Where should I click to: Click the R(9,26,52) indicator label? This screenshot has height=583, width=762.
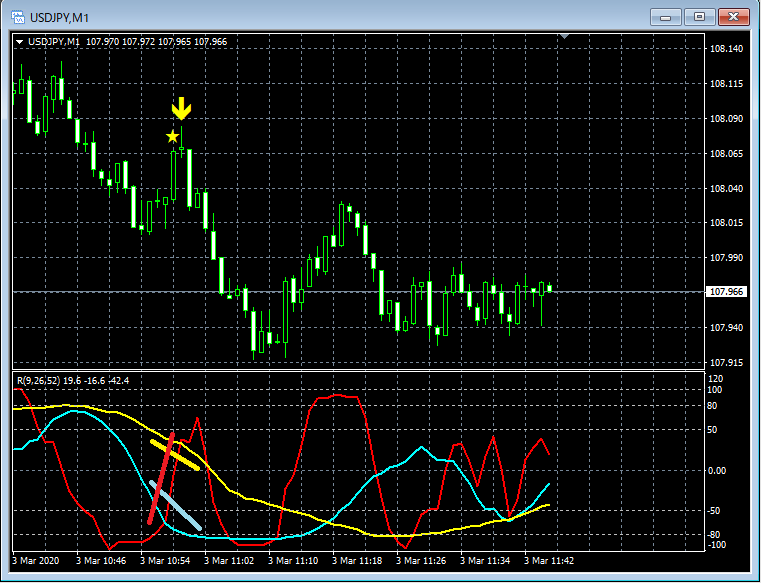(38, 380)
